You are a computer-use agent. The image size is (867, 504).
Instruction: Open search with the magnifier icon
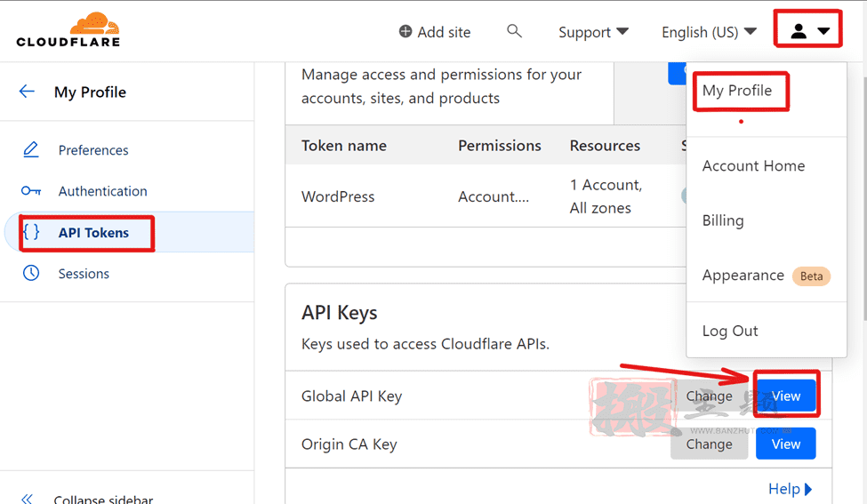[514, 31]
